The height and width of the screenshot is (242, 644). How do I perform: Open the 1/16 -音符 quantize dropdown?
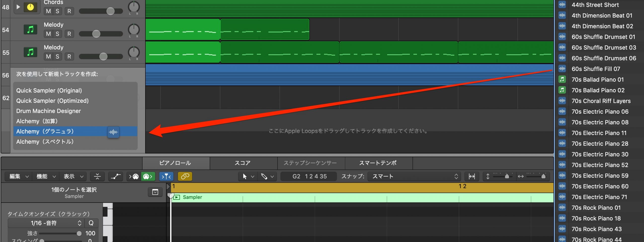coord(46,223)
